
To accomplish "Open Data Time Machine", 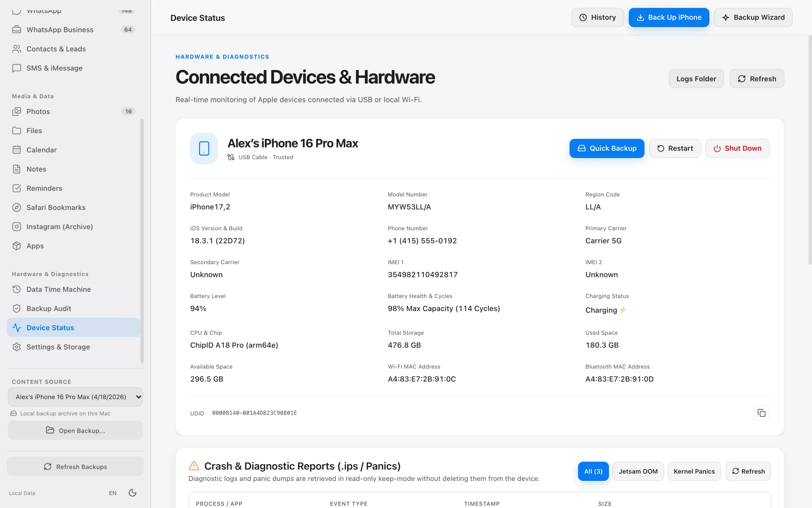I will 73,289.
